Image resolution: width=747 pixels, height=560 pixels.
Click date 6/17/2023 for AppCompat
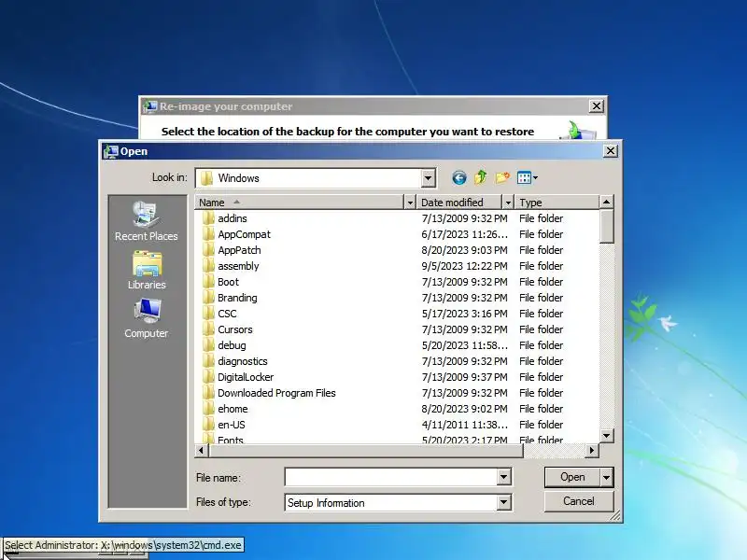pyautogui.click(x=464, y=234)
